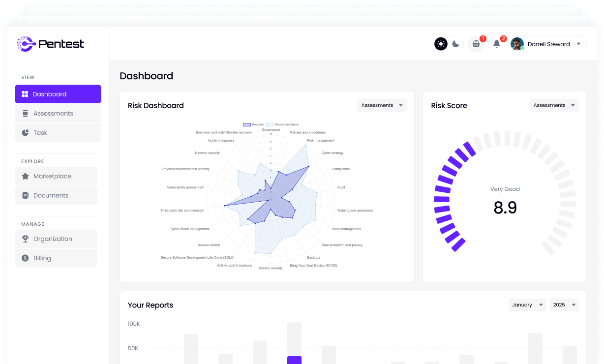The height and width of the screenshot is (364, 604).
Task: Open Risk Score Assessments dropdown
Action: (554, 105)
